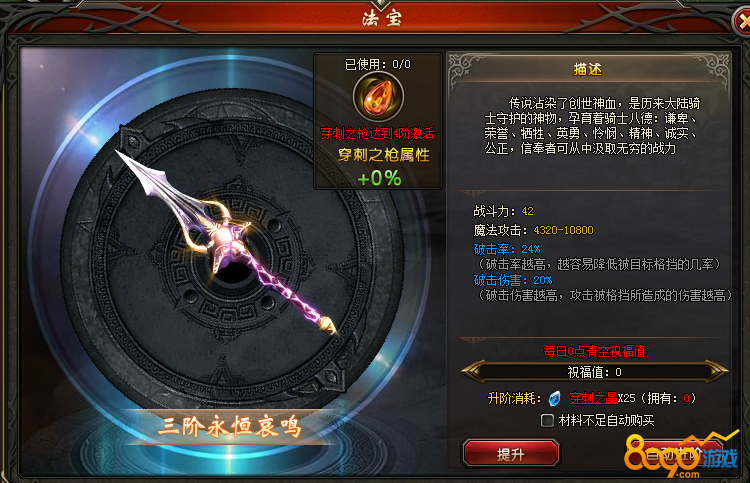Click the 自动进阶 button behind the watermark
This screenshot has width=750, height=483.
click(x=674, y=453)
